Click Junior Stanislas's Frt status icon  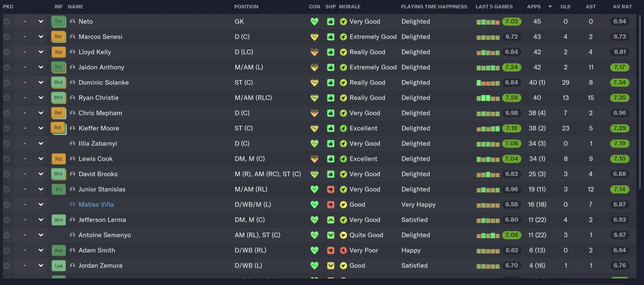coord(58,189)
